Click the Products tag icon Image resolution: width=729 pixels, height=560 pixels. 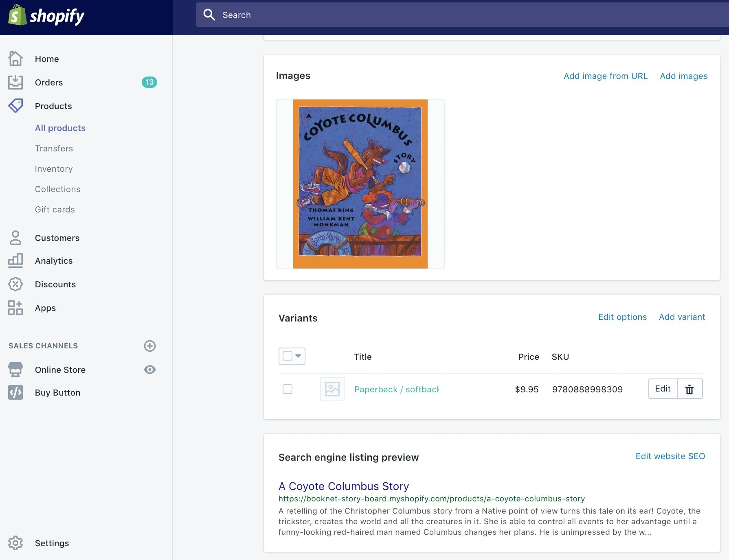pos(15,106)
